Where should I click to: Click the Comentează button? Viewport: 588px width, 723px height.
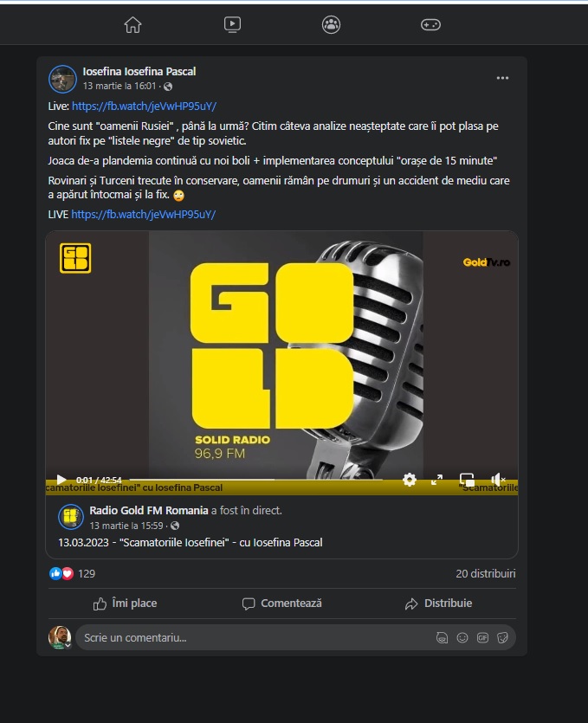282,604
